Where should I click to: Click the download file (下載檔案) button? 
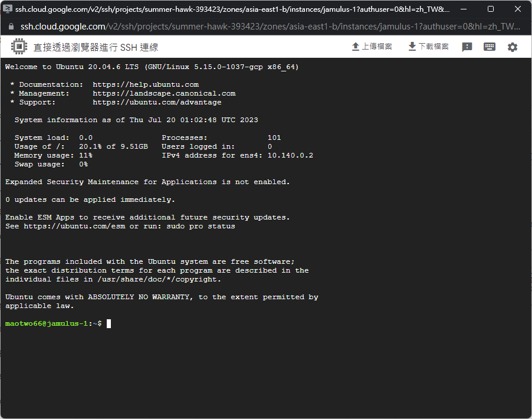(x=428, y=47)
